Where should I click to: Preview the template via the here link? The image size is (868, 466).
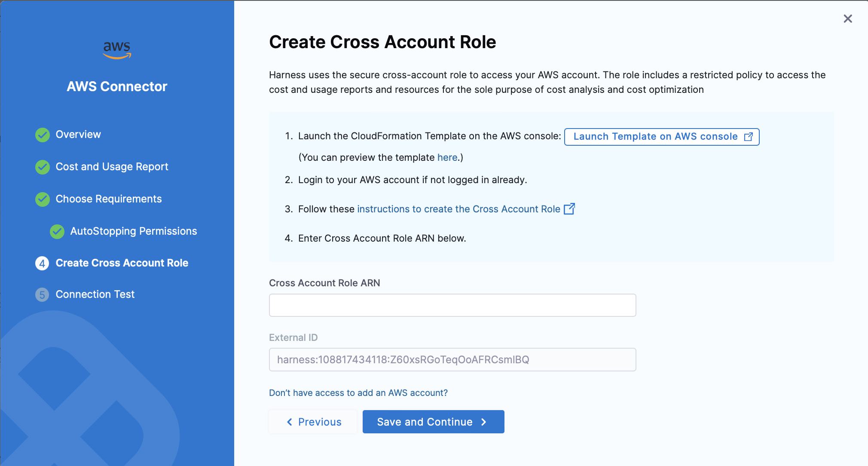tap(447, 158)
